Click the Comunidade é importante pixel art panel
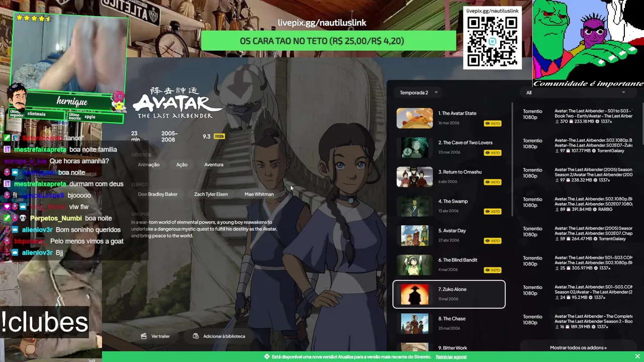 pyautogui.click(x=588, y=44)
